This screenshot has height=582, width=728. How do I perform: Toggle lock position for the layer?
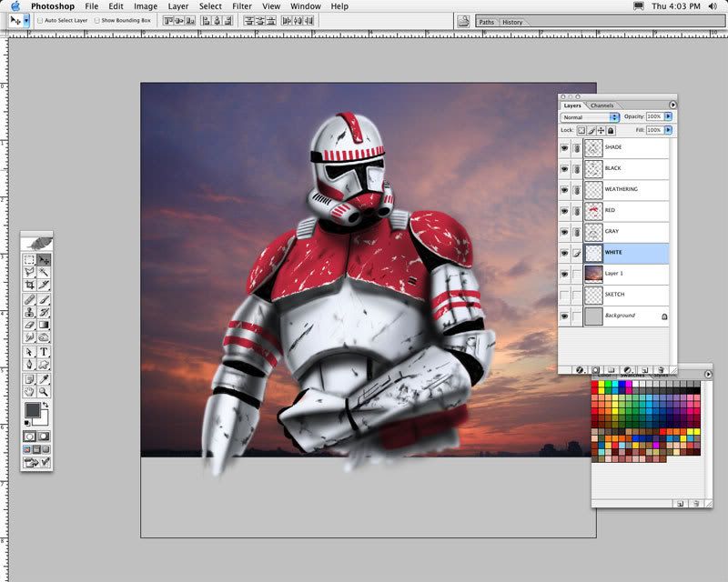coord(601,130)
